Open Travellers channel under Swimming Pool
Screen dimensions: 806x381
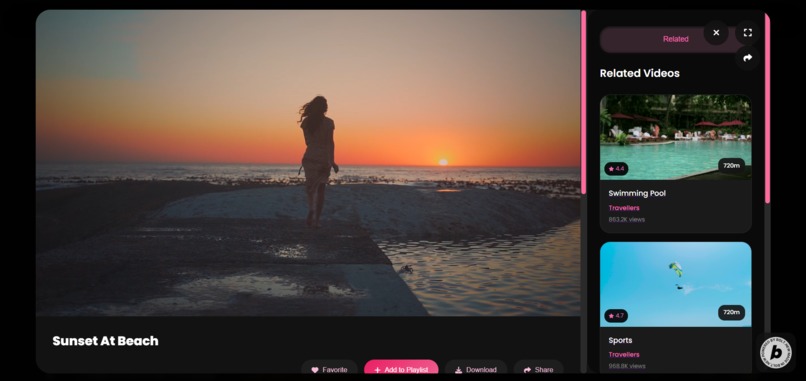624,208
